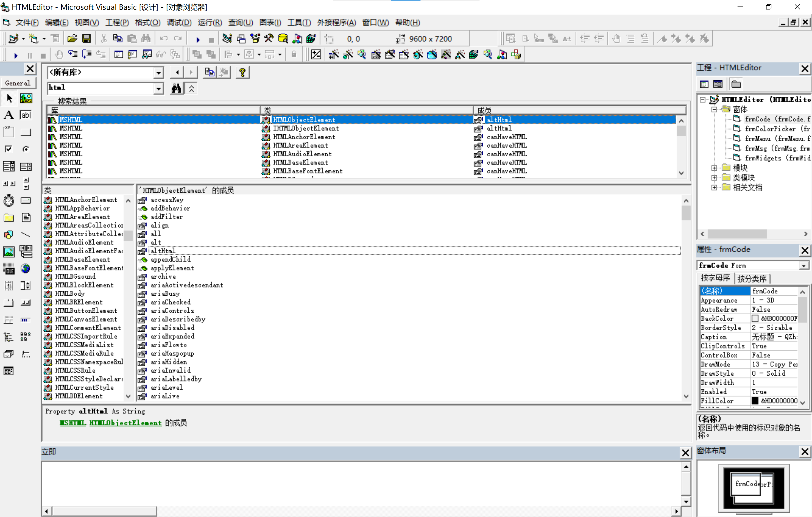The height and width of the screenshot is (517, 812).
Task: Click the 库 column header
Action: (x=154, y=110)
